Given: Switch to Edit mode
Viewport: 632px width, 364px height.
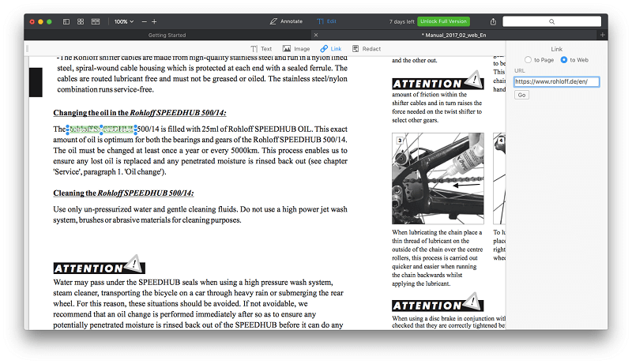Looking at the screenshot, I should pos(326,21).
